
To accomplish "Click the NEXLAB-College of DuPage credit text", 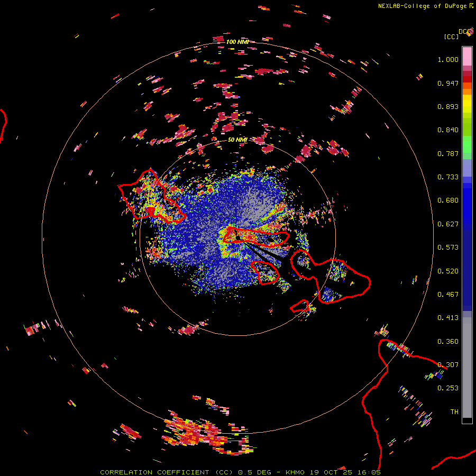I will point(422,6).
